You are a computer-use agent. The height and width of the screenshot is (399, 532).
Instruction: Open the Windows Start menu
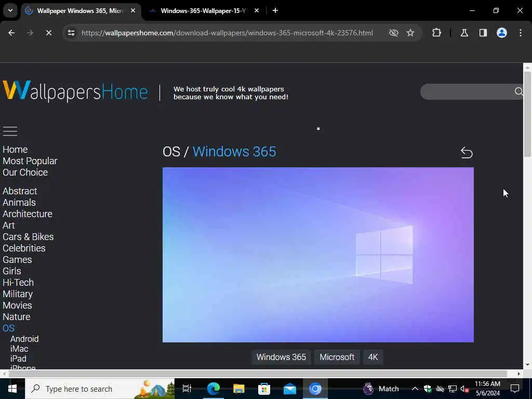click(12, 389)
